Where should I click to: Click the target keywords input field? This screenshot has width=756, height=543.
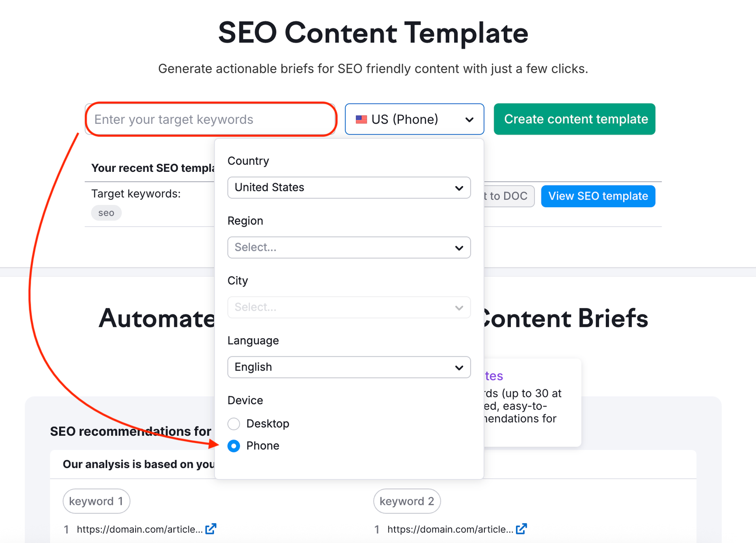210,119
